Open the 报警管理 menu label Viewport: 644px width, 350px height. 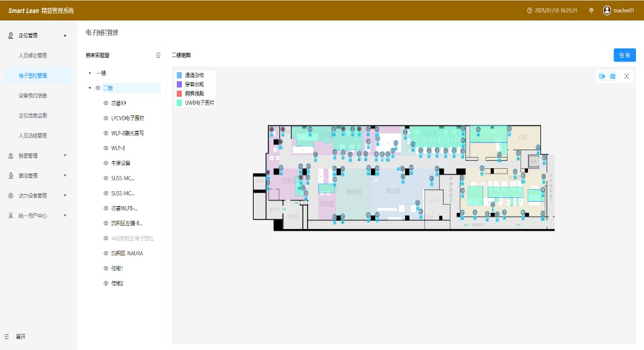[28, 156]
